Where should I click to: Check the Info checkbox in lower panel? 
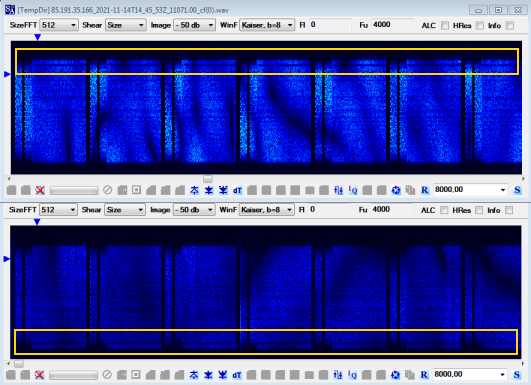coord(509,210)
